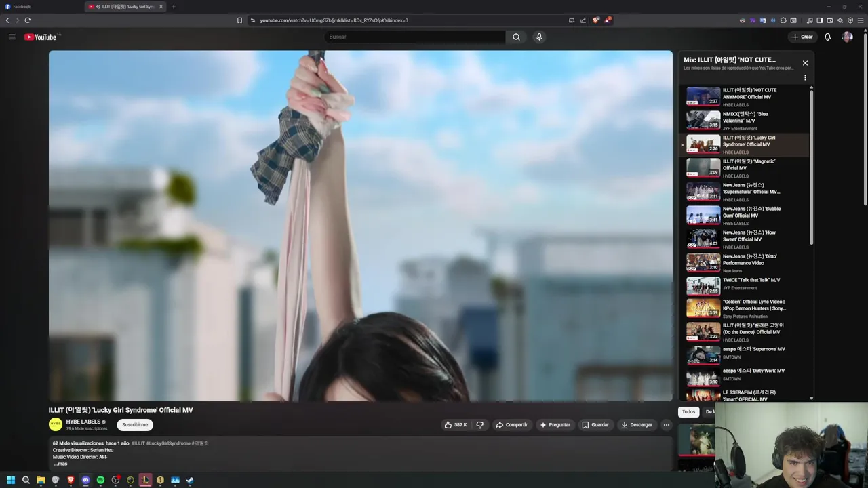The height and width of the screenshot is (488, 868).
Task: Click the #LuckyGirlSyndrome hashtag
Action: pyautogui.click(x=168, y=443)
